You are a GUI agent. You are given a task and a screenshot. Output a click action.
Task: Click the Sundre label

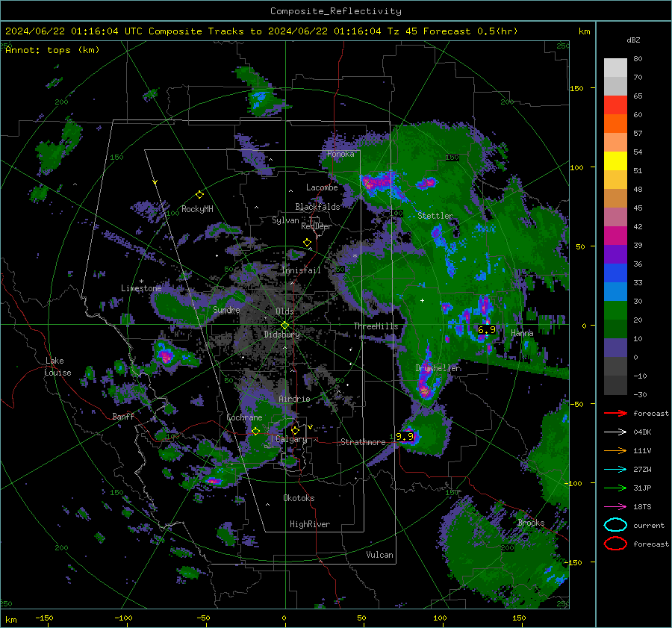point(226,310)
